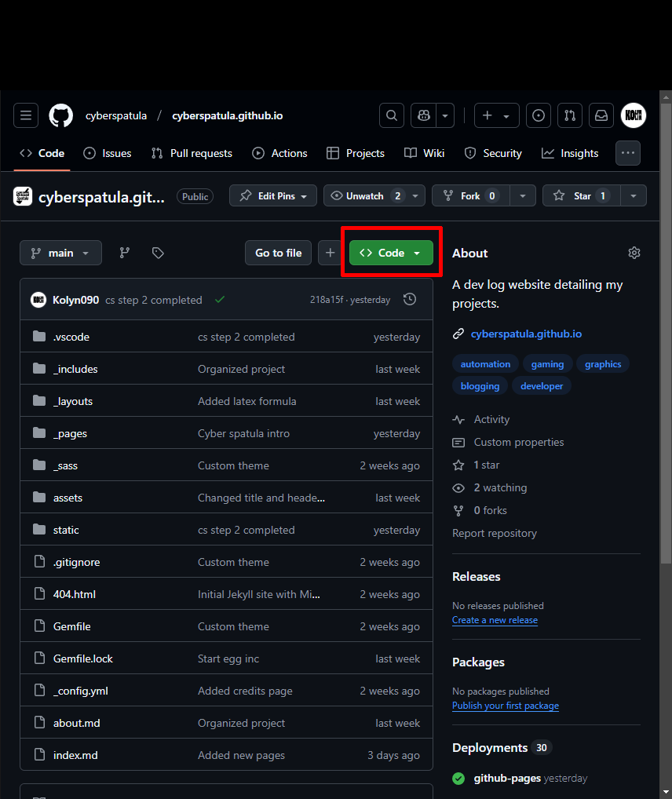672x799 pixels.
Task: Open the issues circle icon in header
Action: coord(539,115)
